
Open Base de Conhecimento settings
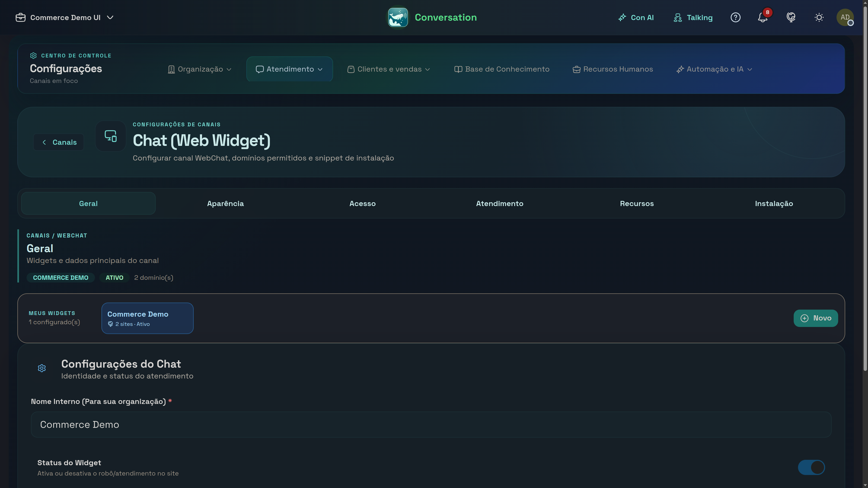coord(502,69)
